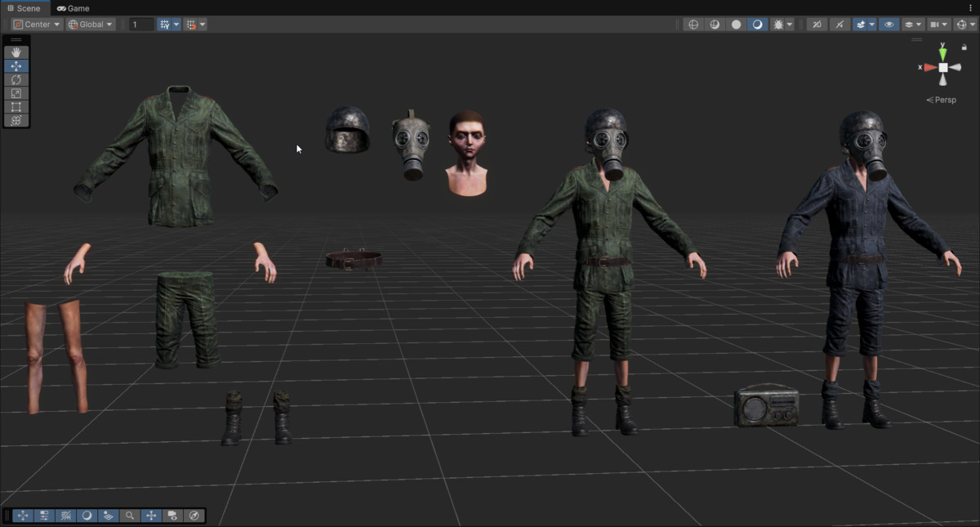Click the magnifier search icon in bottom toolbar
The width and height of the screenshot is (980, 527).
coord(130,516)
